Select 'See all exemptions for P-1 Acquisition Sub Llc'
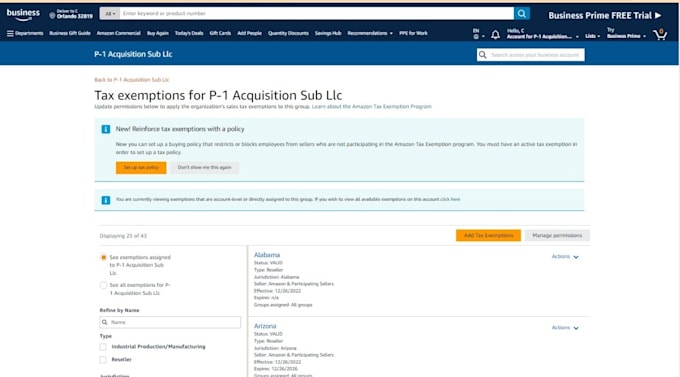The width and height of the screenshot is (680, 377). point(103,285)
